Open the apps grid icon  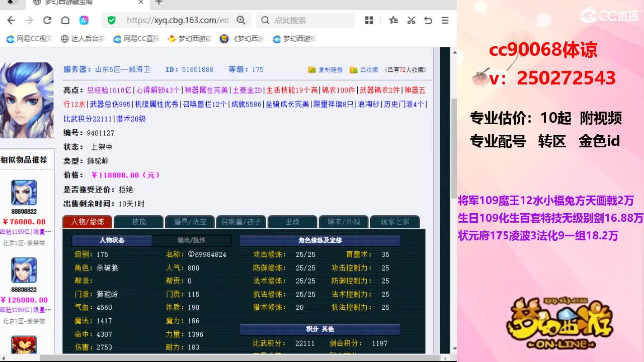click(369, 20)
